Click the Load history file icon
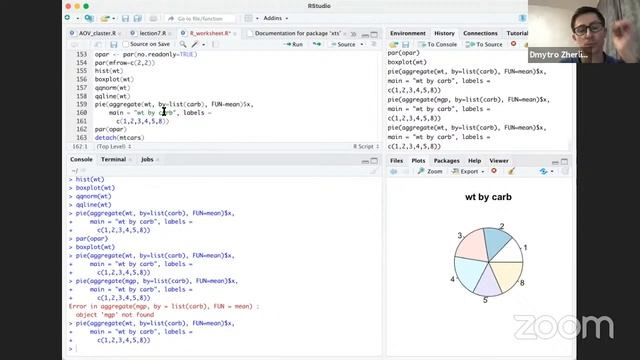The height and width of the screenshot is (360, 640). [x=393, y=44]
